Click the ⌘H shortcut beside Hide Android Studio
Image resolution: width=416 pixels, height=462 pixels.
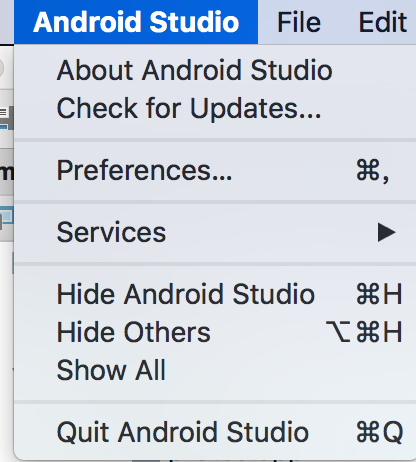pos(379,294)
